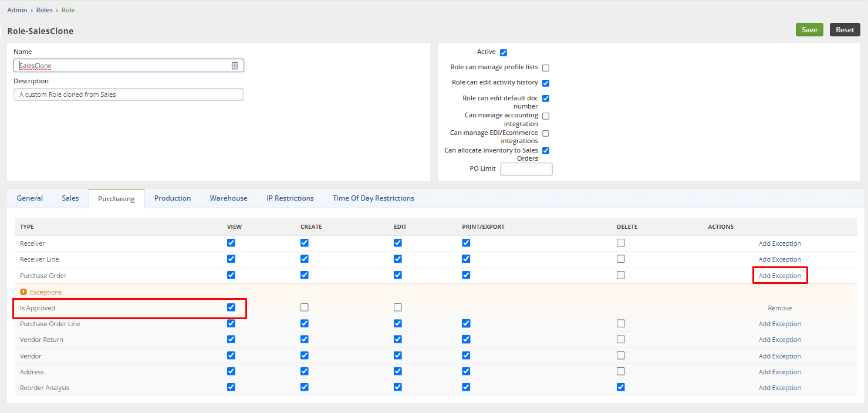Click the Reset button
Image resolution: width=868 pixels, height=413 pixels.
click(x=845, y=30)
